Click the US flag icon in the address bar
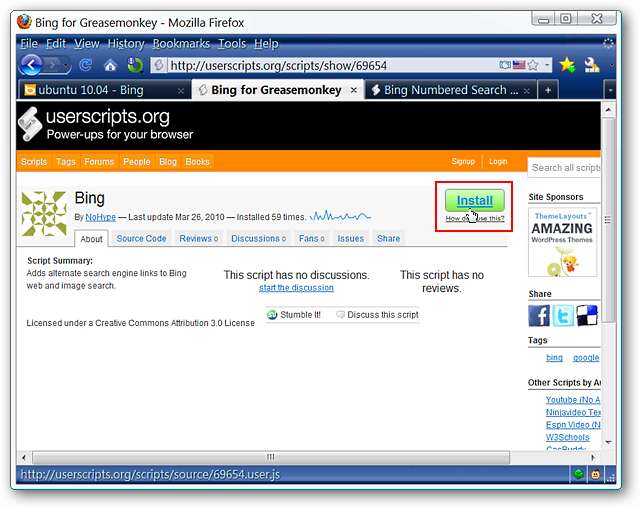This screenshot has height=508, width=640. click(x=519, y=65)
